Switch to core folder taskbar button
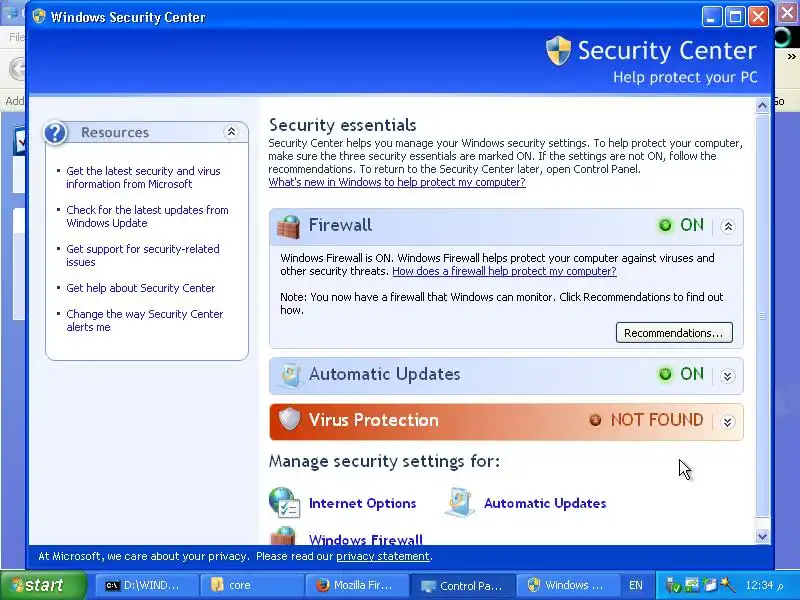The width and height of the screenshot is (800, 600). [253, 585]
